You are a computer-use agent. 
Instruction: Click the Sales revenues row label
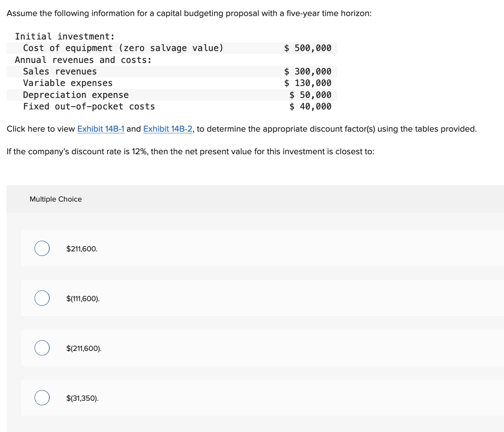(x=60, y=72)
